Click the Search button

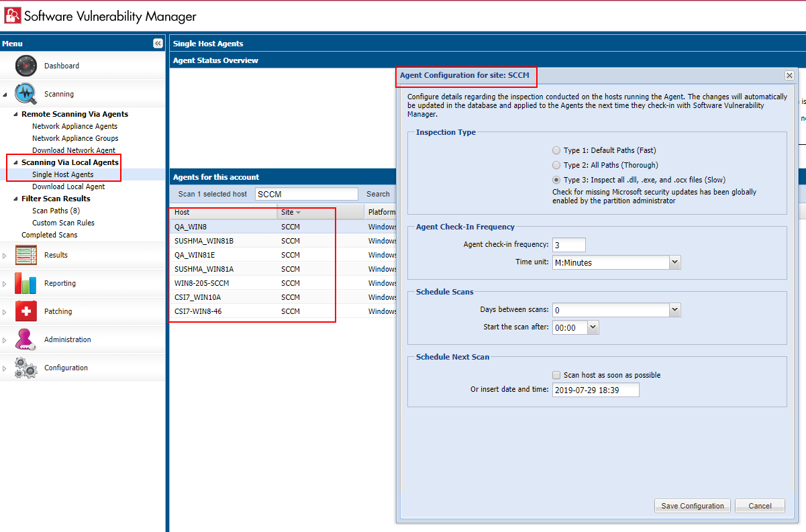coord(378,194)
